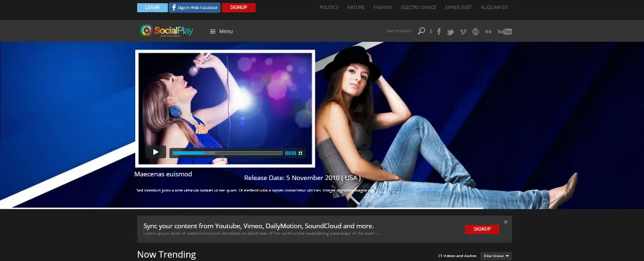Adjust the video volume bars
The width and height of the screenshot is (644, 261).
pos(290,153)
